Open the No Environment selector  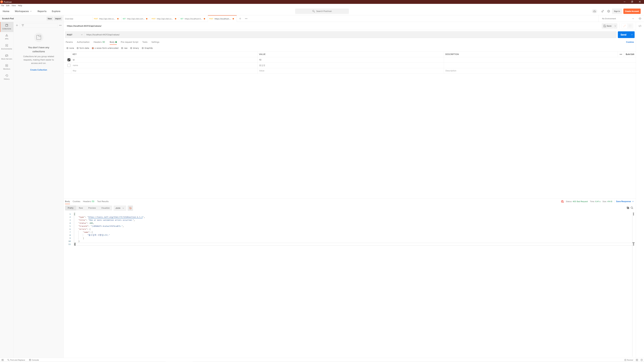tap(618, 18)
